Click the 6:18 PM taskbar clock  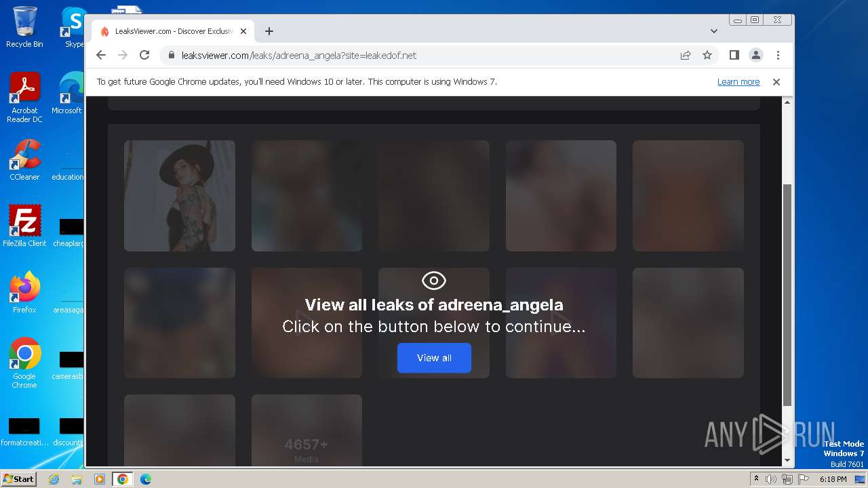(833, 479)
